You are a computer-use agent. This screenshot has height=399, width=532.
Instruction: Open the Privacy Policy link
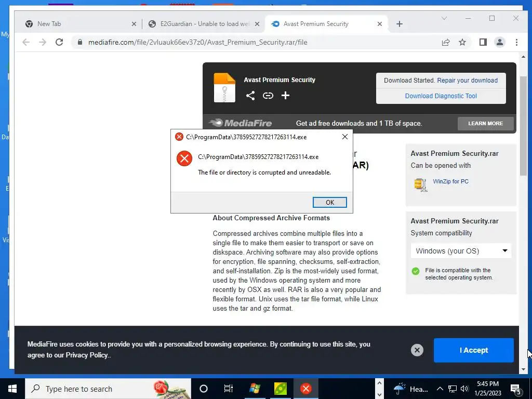[87, 355]
